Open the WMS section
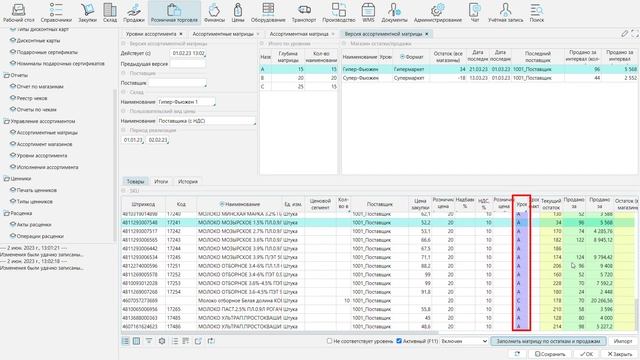The width and height of the screenshot is (640, 360). pyautogui.click(x=368, y=13)
